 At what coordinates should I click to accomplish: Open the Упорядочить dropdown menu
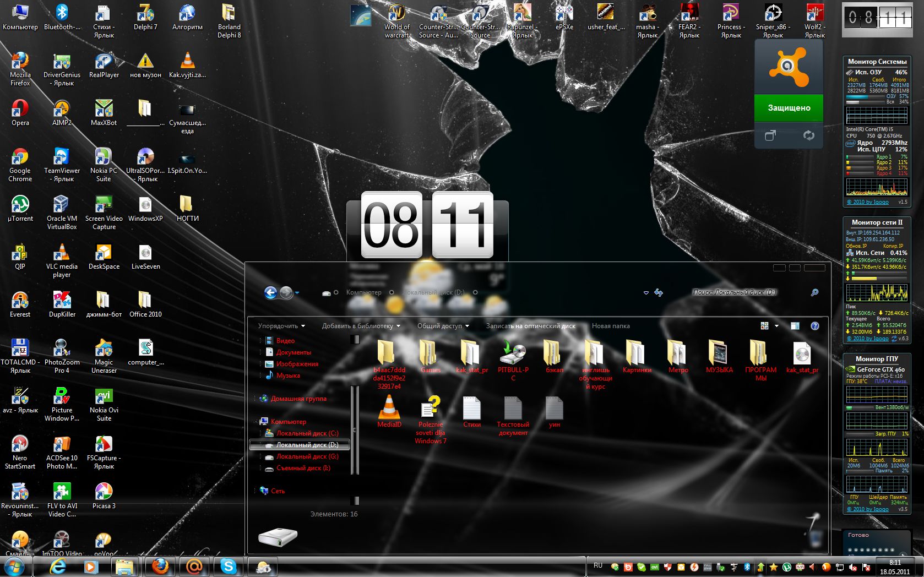pos(281,326)
